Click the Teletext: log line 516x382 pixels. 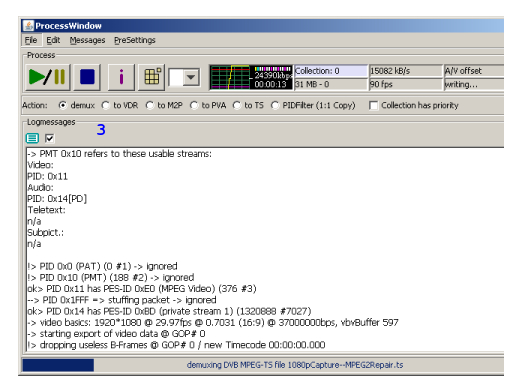click(46, 210)
